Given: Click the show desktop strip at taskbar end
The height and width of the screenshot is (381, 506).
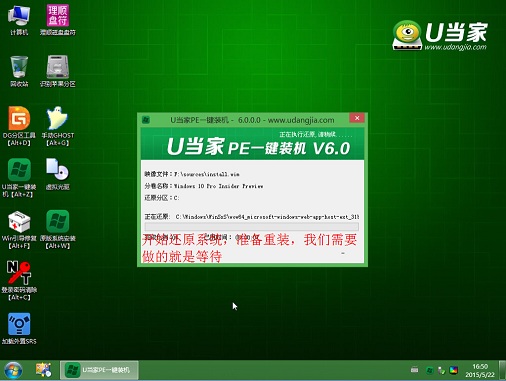Looking at the screenshot, I should [x=502, y=370].
